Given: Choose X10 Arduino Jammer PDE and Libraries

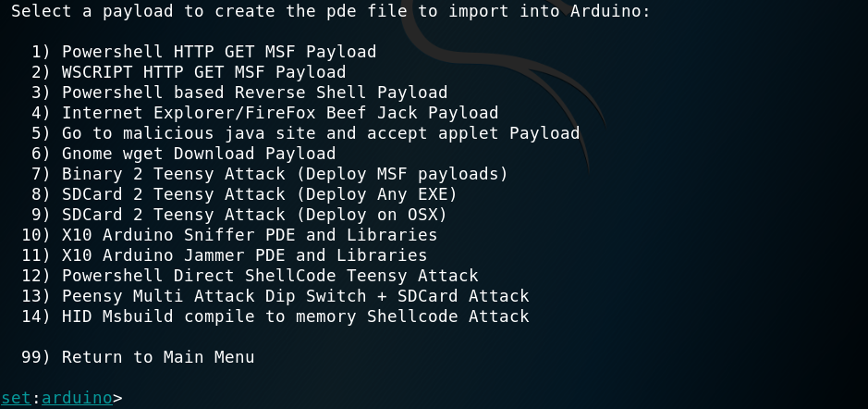Looking at the screenshot, I should tap(244, 254).
